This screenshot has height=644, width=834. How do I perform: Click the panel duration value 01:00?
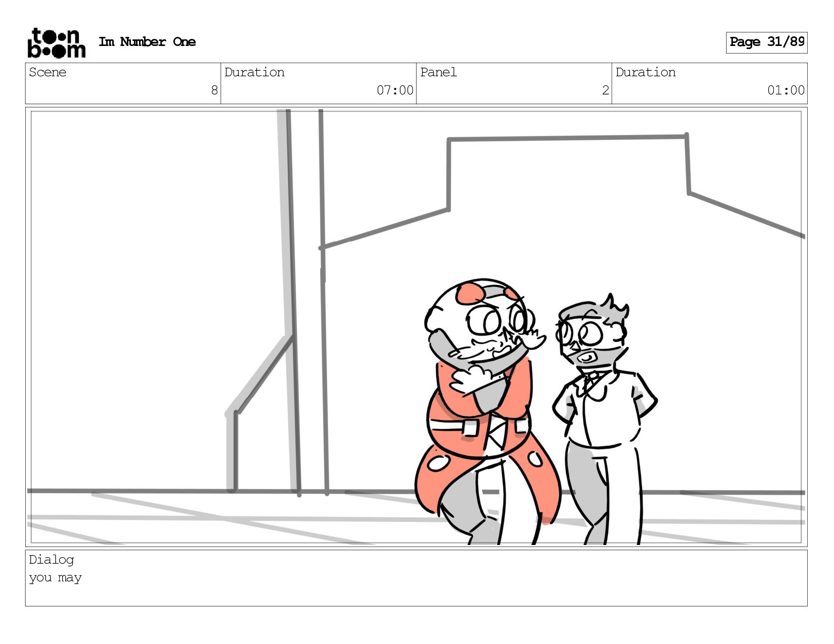pyautogui.click(x=786, y=90)
